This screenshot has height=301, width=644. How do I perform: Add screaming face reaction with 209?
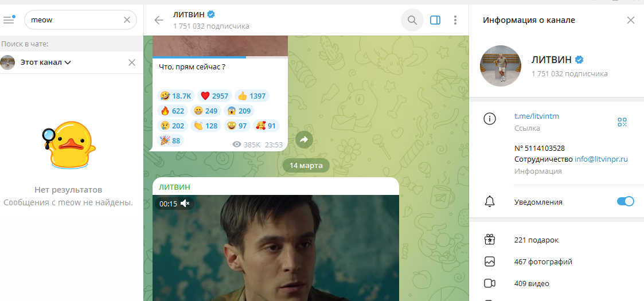coord(239,111)
